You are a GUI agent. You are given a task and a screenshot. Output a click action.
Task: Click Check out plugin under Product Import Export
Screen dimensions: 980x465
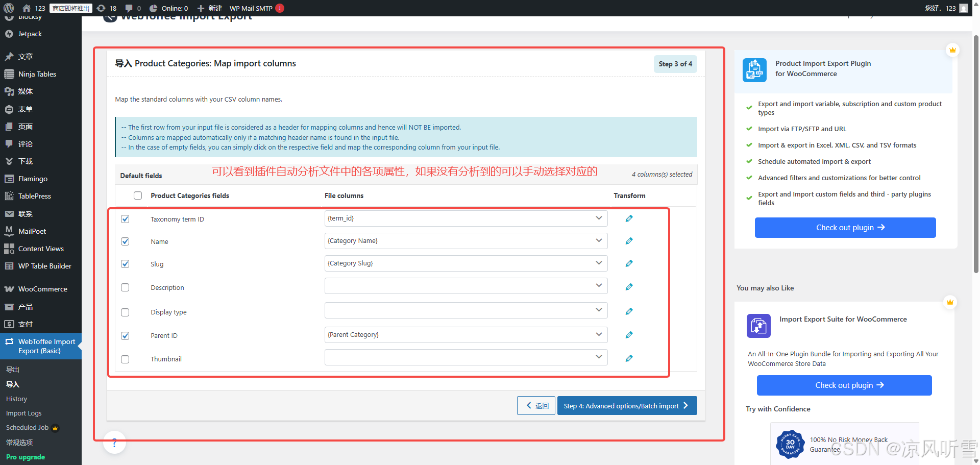coord(845,228)
